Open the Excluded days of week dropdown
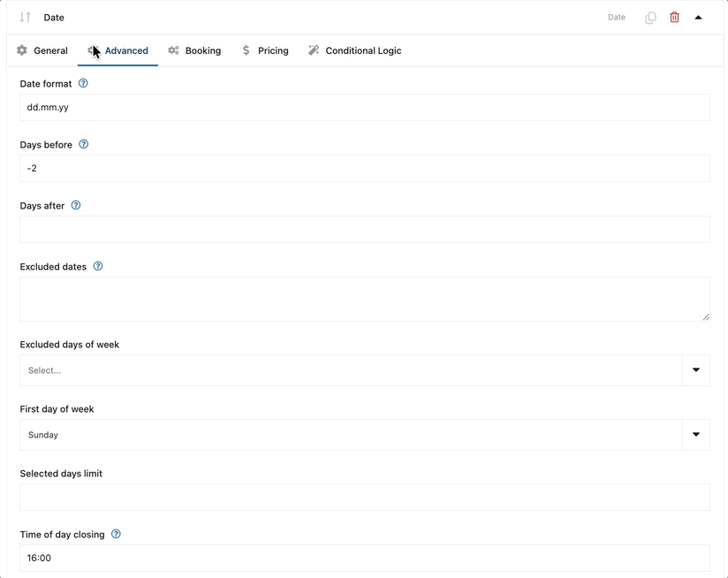728x578 pixels. (696, 370)
